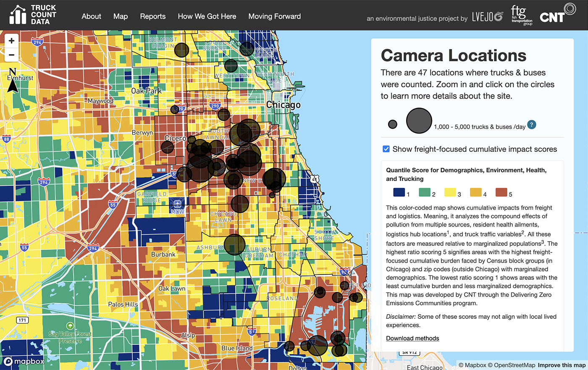Click the Download methods link

[x=412, y=338]
